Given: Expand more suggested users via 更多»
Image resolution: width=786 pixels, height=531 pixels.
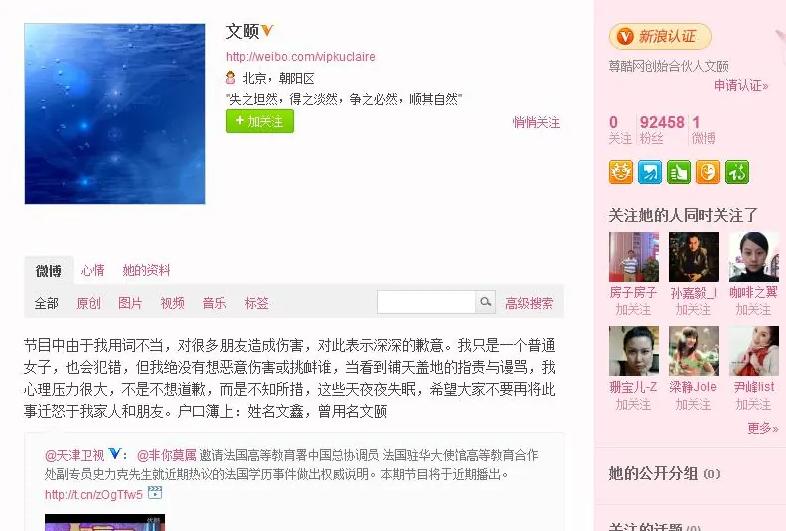Looking at the screenshot, I should [x=762, y=428].
